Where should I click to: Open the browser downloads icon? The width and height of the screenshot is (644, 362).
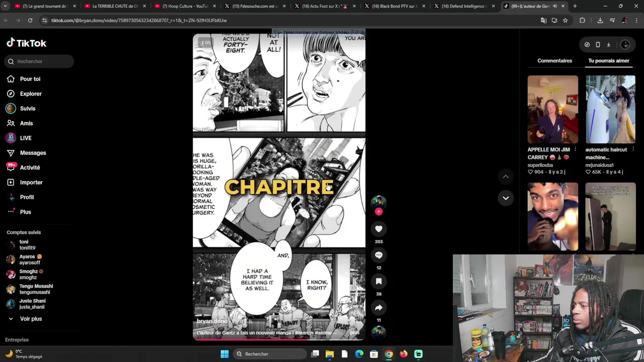pos(600,20)
